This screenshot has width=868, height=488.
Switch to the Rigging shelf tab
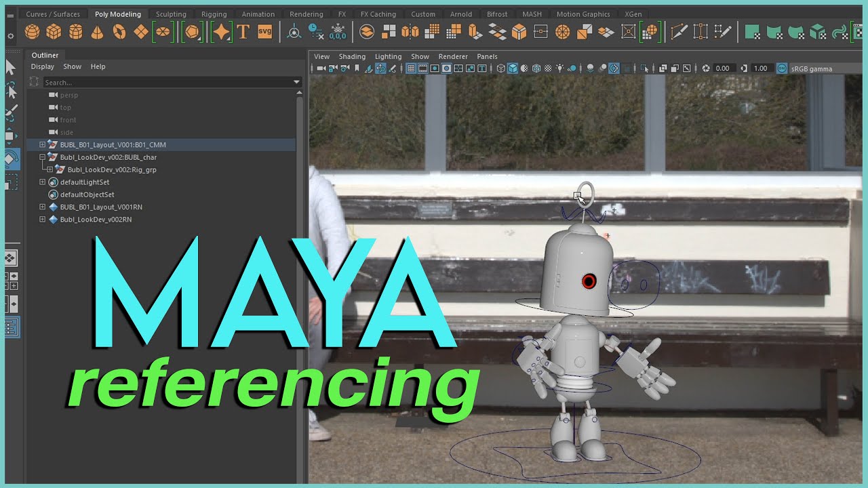pos(214,14)
